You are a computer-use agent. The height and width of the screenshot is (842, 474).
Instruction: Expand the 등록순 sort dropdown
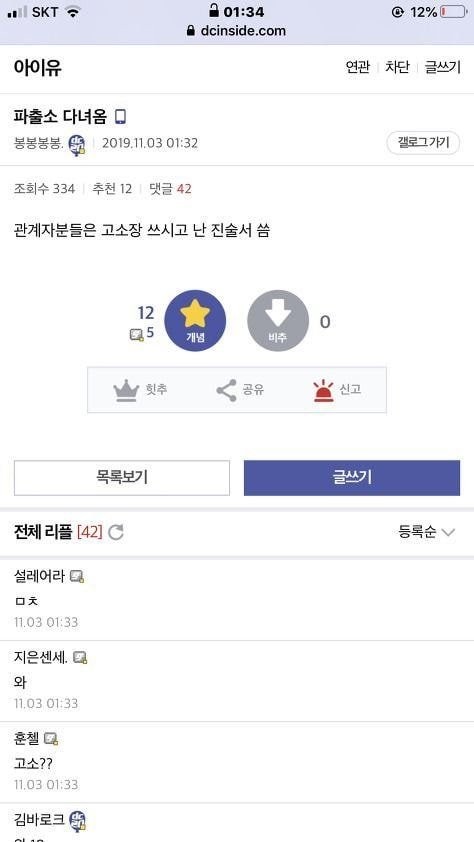pos(427,533)
